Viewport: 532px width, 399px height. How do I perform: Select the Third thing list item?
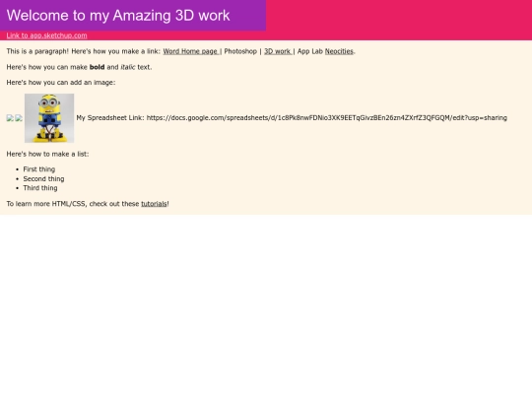[x=40, y=188]
